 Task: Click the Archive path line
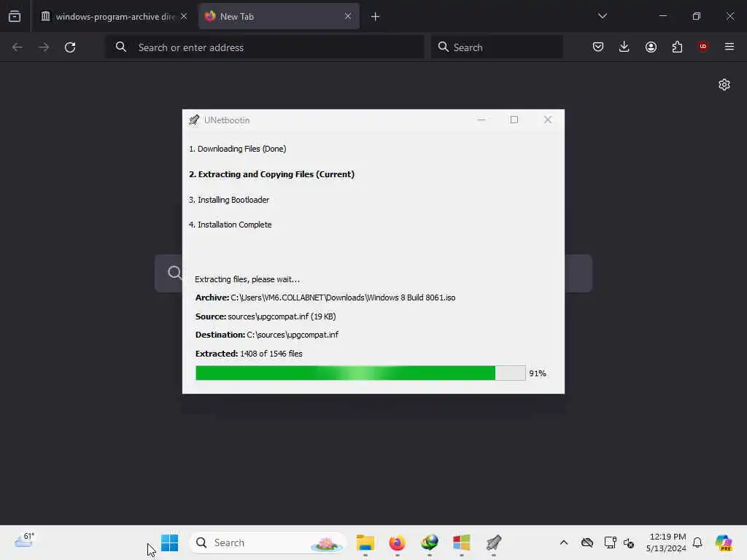click(x=325, y=297)
